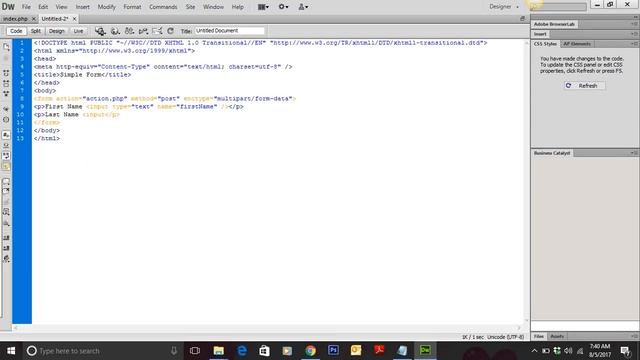The image size is (640, 360).
Task: Open the Window menu
Action: coord(213,7)
